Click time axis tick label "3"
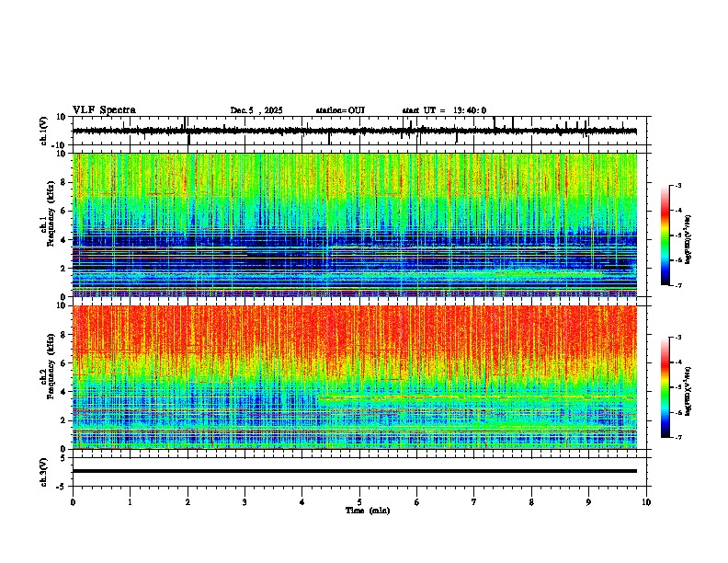 (x=245, y=502)
